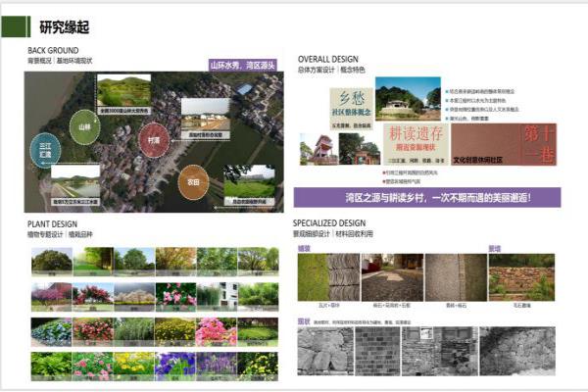The image size is (588, 392).
Task: Click the red 第十一巷 card
Action: click(x=504, y=144)
